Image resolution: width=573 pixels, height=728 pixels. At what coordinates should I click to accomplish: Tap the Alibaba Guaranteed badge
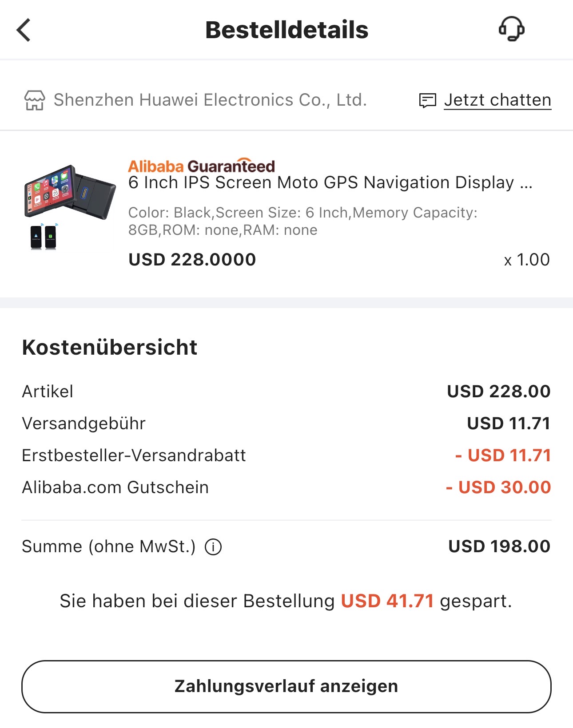(x=201, y=166)
